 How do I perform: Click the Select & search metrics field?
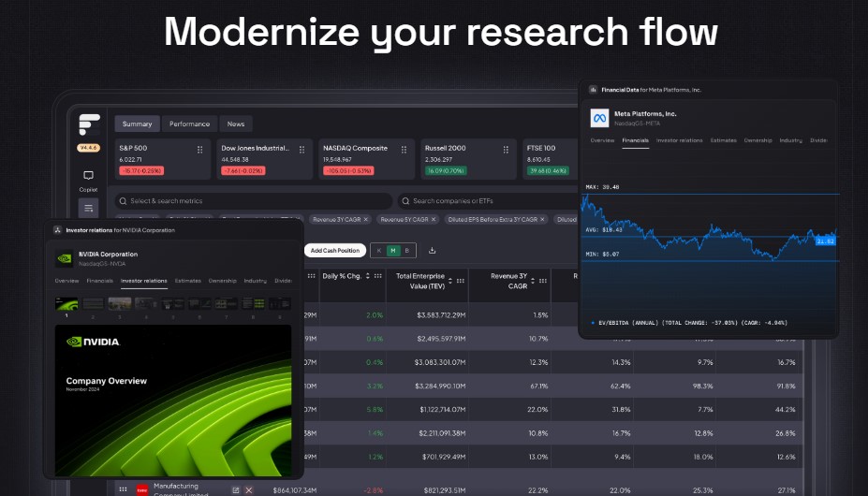tap(254, 201)
